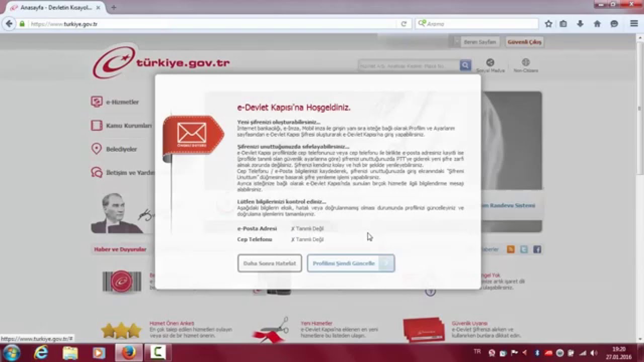Image resolution: width=644 pixels, height=362 pixels.
Task: Click the reload icon in address bar
Action: (404, 24)
